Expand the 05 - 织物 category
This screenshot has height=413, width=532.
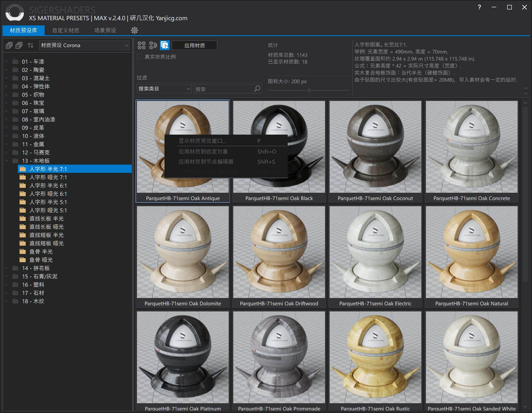[7, 95]
